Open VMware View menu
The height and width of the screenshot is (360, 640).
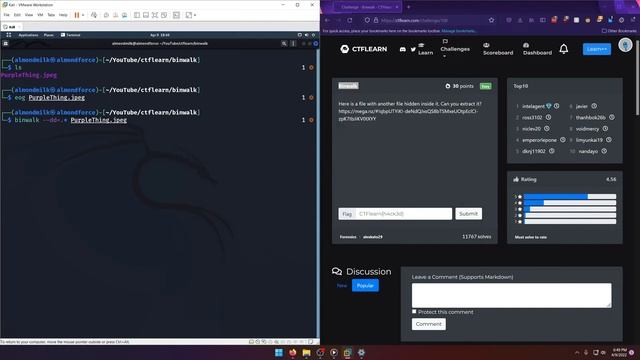coord(29,15)
